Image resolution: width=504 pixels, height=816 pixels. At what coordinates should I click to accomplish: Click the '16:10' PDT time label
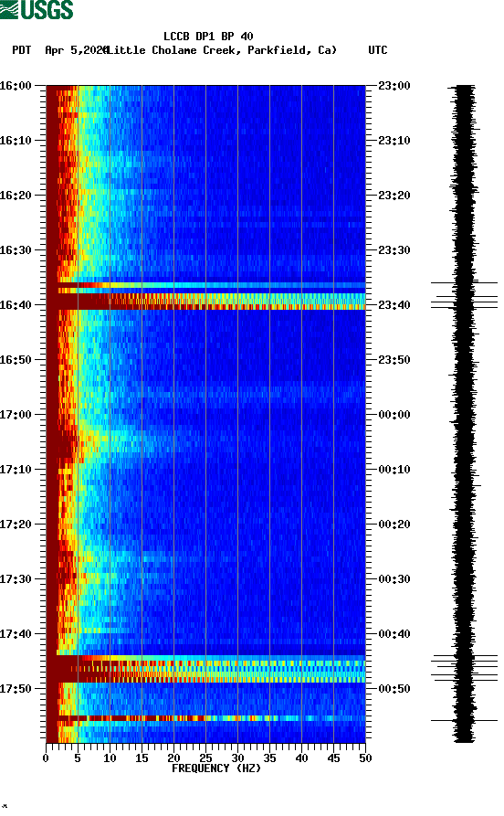16,141
